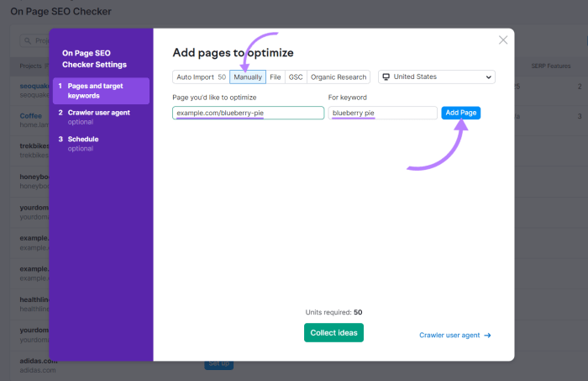Focus the page URL input field
This screenshot has width=588, height=381.
click(x=249, y=113)
